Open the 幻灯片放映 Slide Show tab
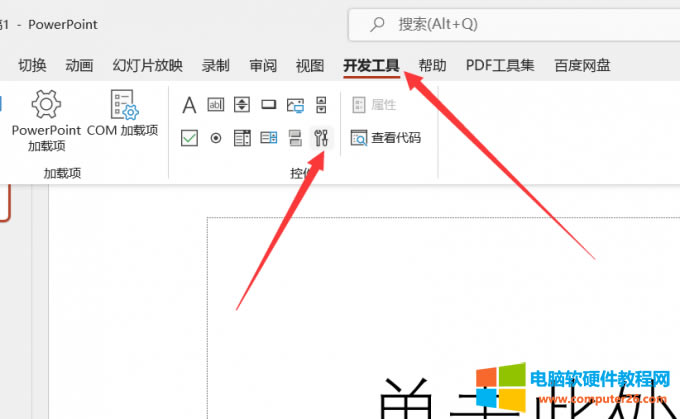This screenshot has width=680, height=419. pos(147,65)
